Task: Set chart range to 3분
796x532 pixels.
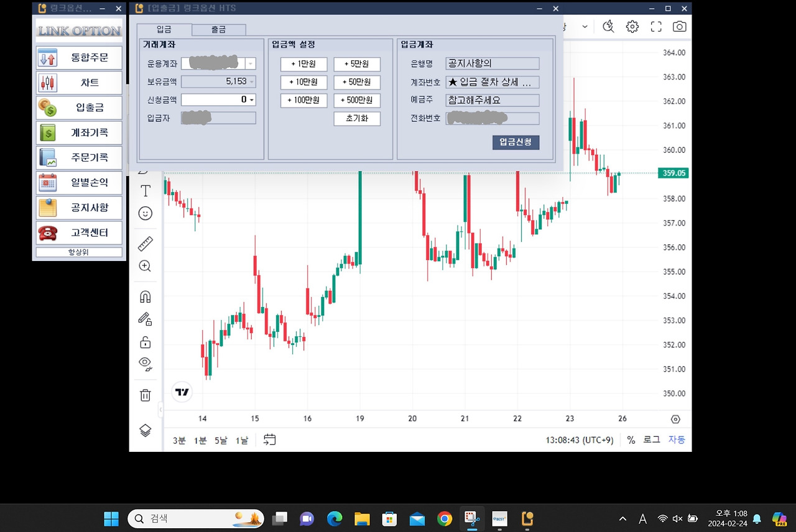Action: 179,440
